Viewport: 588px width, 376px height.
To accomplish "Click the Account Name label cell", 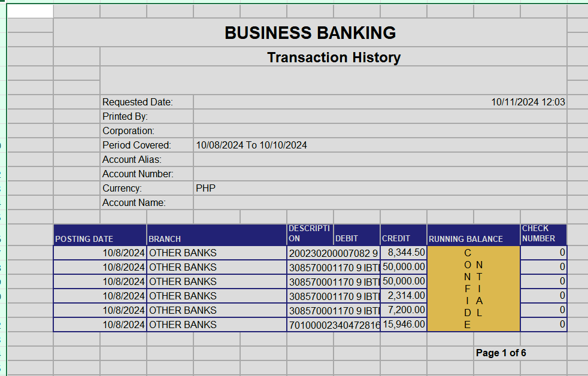I will (147, 202).
